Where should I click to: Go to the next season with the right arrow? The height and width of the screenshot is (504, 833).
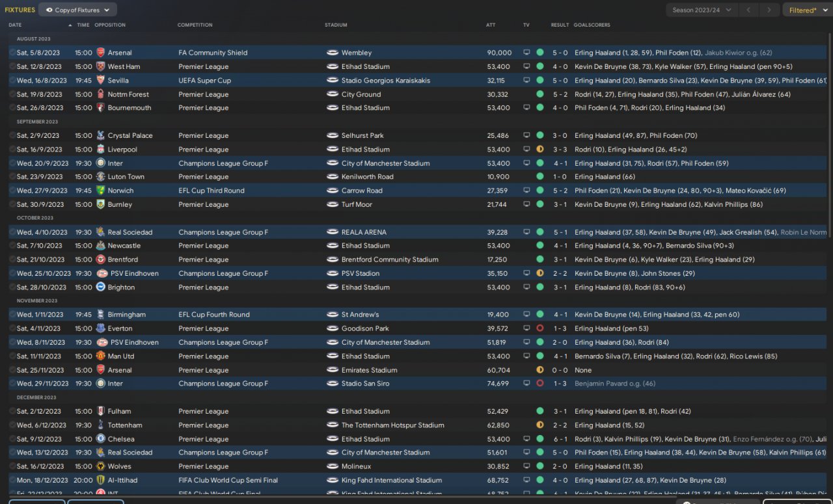coord(769,10)
